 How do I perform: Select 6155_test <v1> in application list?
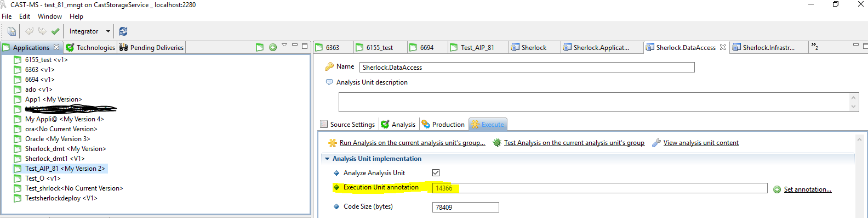pos(46,60)
